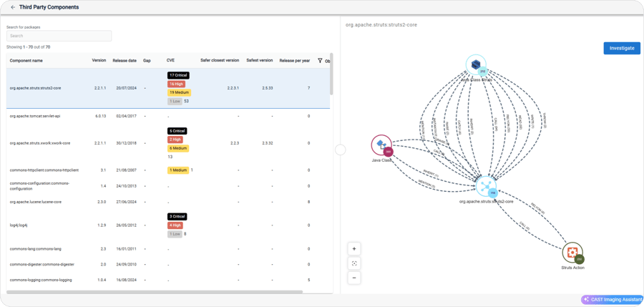Sort by the Release date column header
This screenshot has width=644, height=307.
pyautogui.click(x=125, y=61)
